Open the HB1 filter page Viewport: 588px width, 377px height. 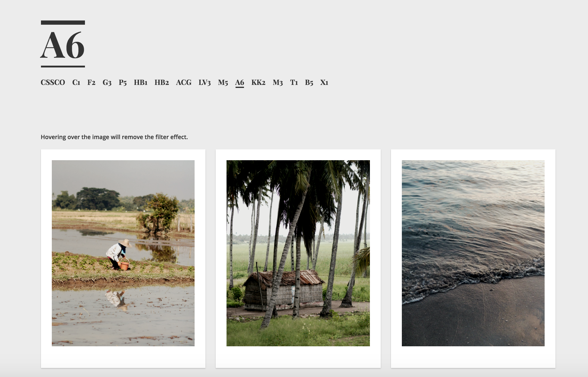tap(141, 83)
